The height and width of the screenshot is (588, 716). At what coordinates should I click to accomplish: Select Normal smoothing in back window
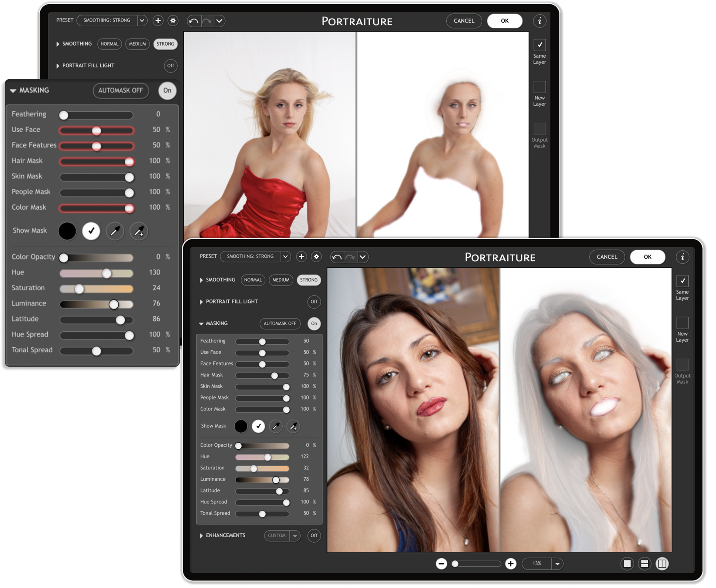pos(109,44)
